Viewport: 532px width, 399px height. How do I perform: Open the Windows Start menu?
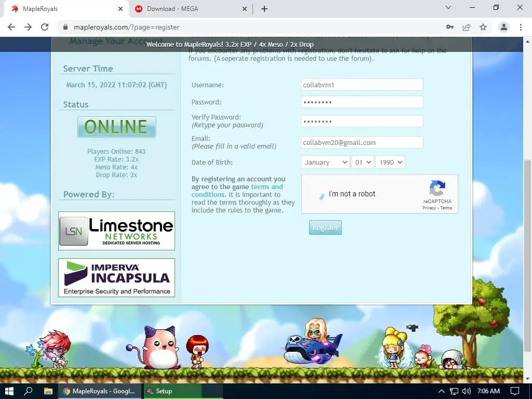click(9, 391)
